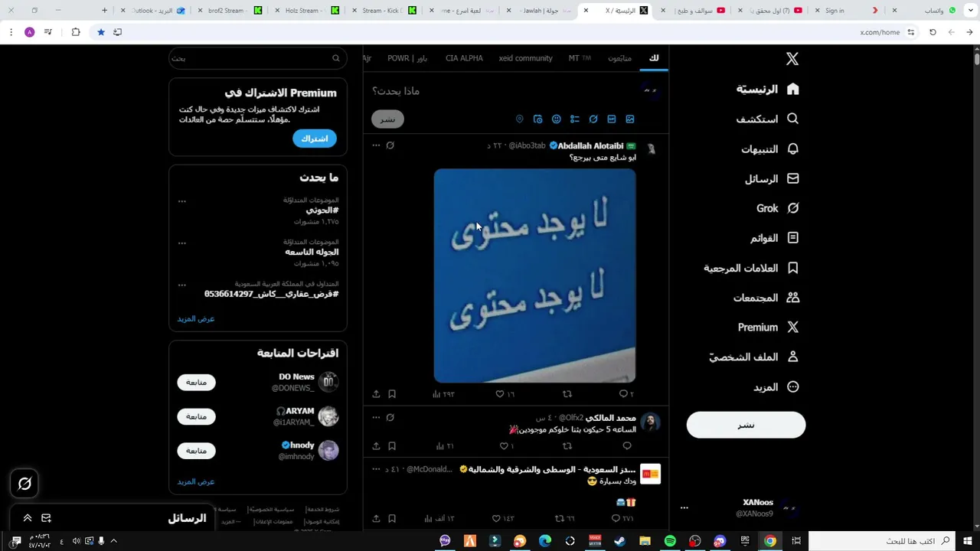Open Steam from the Windows taskbar
The image size is (980, 551).
pyautogui.click(x=620, y=541)
